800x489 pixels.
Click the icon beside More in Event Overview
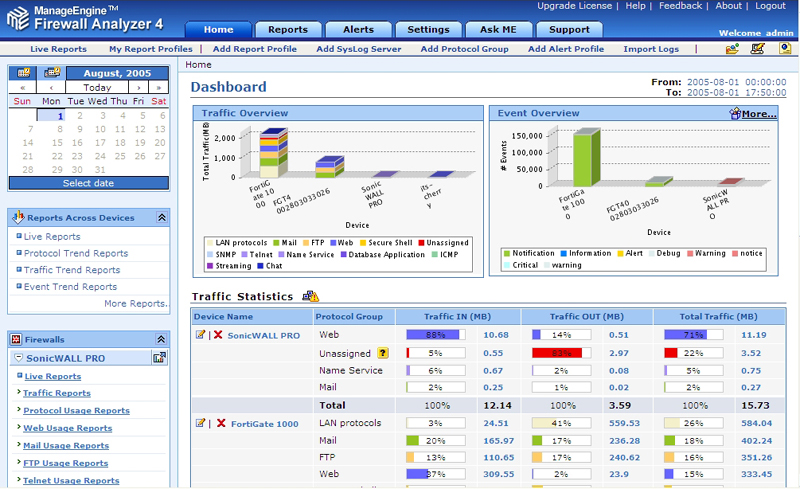coord(735,113)
